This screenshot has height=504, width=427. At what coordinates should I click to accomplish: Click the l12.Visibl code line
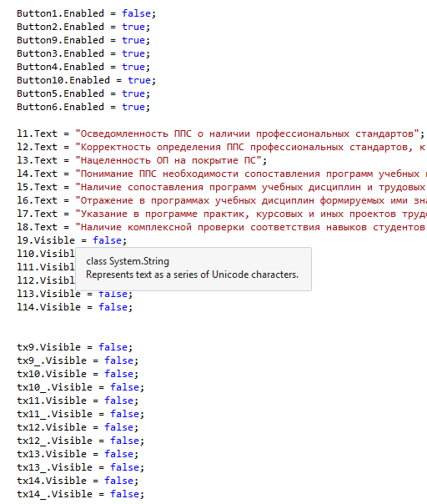[x=46, y=280]
